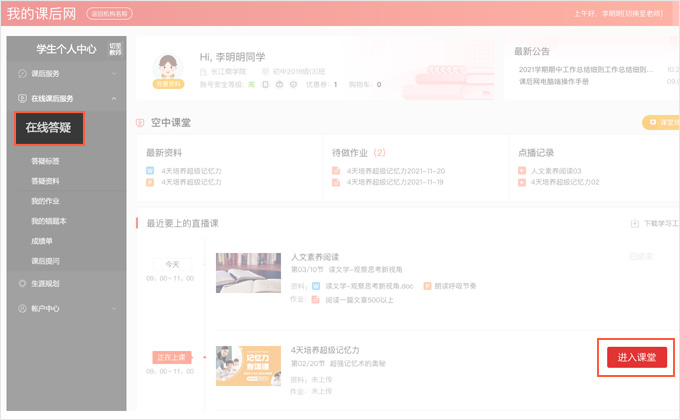Open homework 4天培养超级记忆力2021-11-20

pyautogui.click(x=396, y=171)
